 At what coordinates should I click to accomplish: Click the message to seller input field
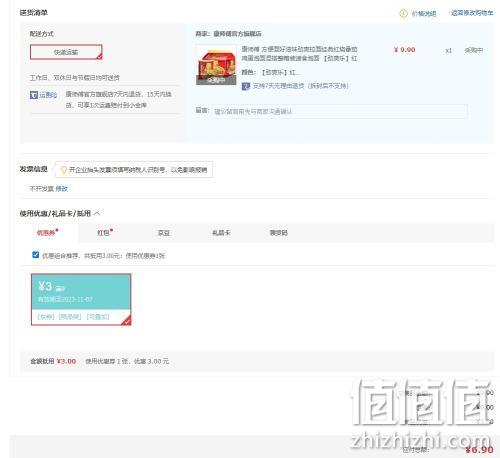339,111
